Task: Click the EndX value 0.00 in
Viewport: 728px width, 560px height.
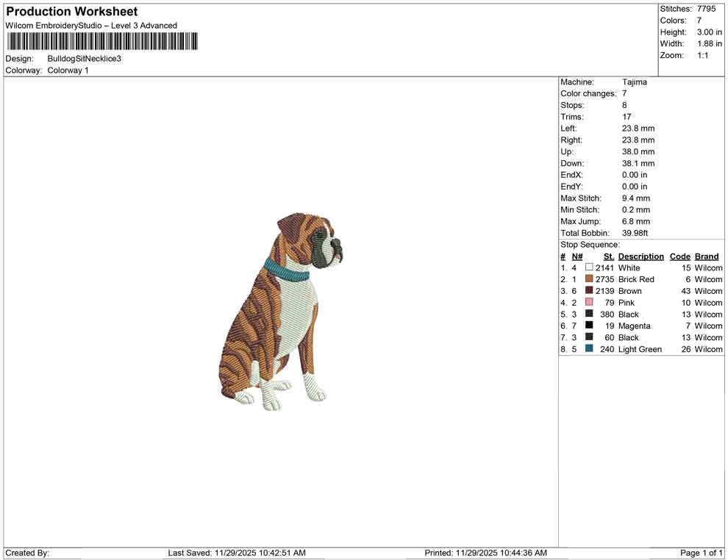Action: [x=635, y=175]
